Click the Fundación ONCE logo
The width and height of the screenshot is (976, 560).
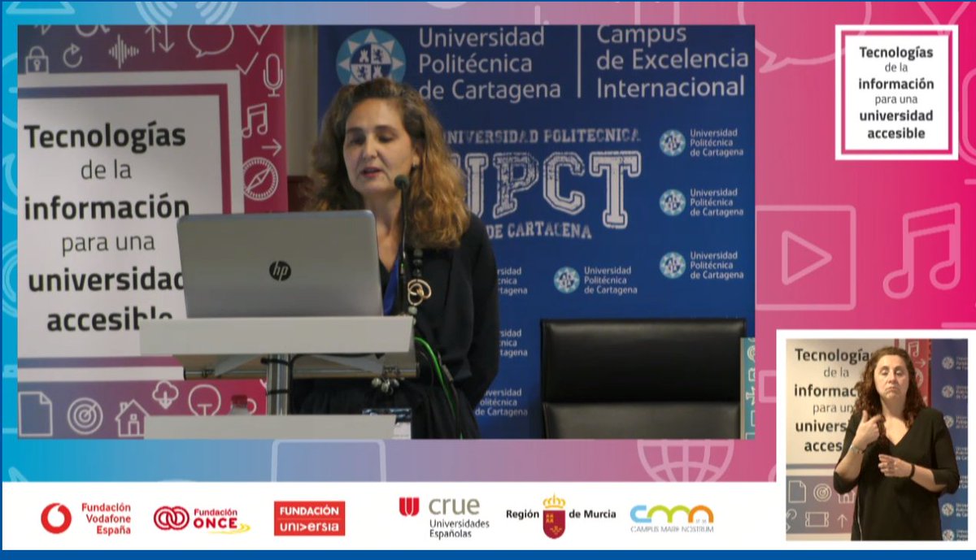coord(202,519)
